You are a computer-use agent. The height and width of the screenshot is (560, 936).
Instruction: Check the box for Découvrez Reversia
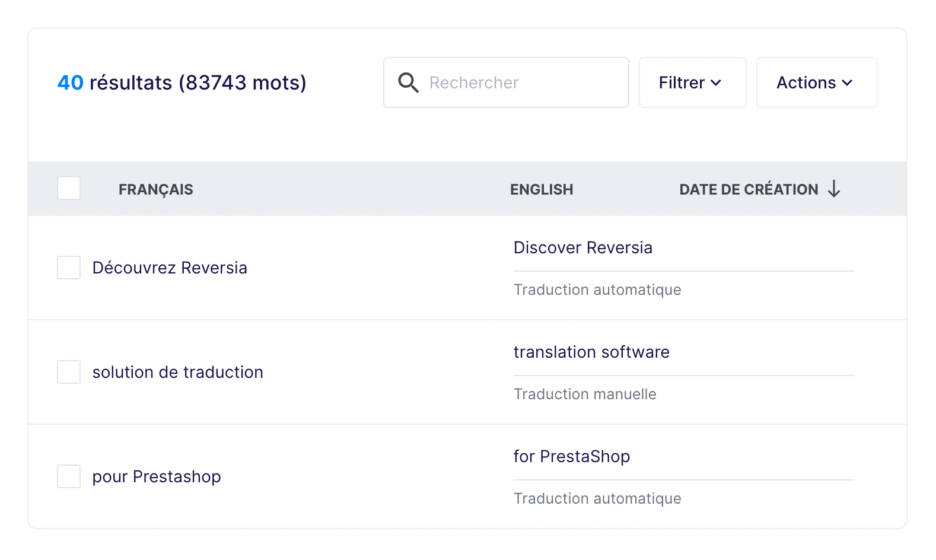pyautogui.click(x=69, y=268)
